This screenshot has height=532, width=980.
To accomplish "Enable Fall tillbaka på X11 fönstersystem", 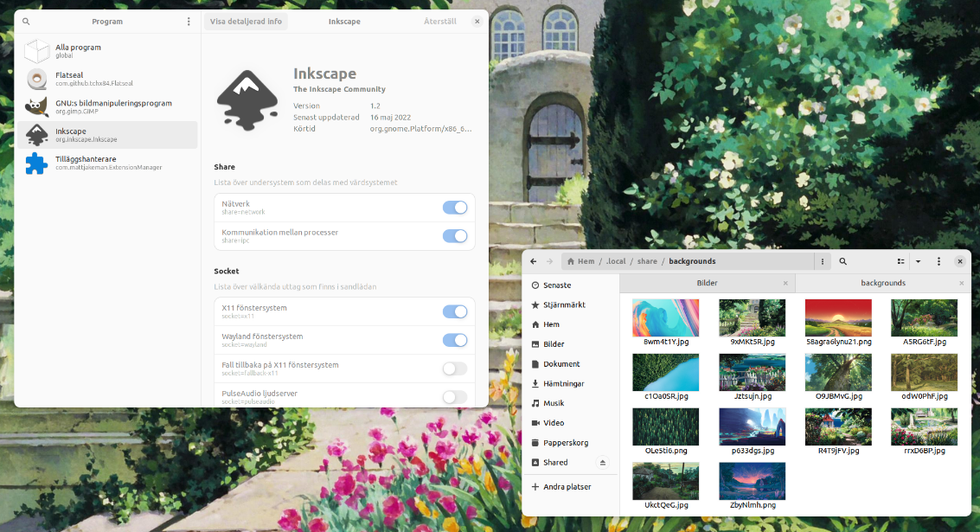I will (x=455, y=369).
